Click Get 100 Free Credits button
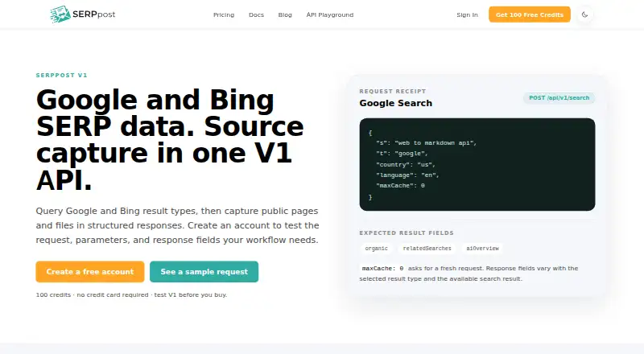 (530, 14)
